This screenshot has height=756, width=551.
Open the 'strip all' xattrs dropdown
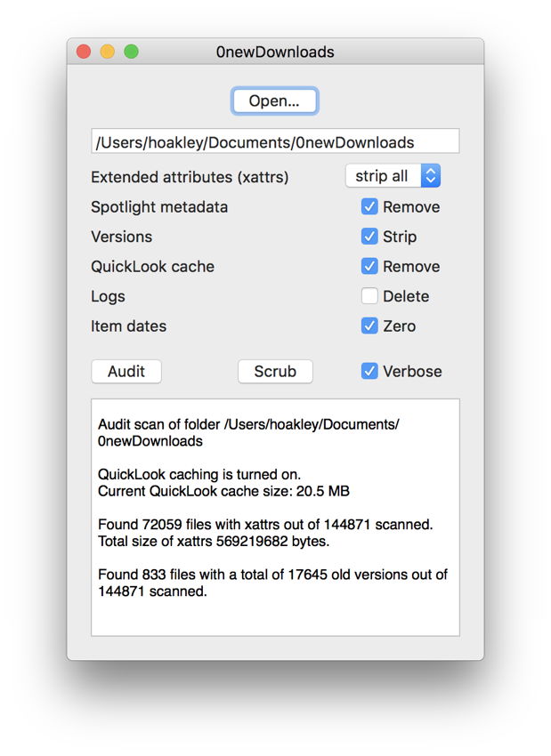[393, 176]
